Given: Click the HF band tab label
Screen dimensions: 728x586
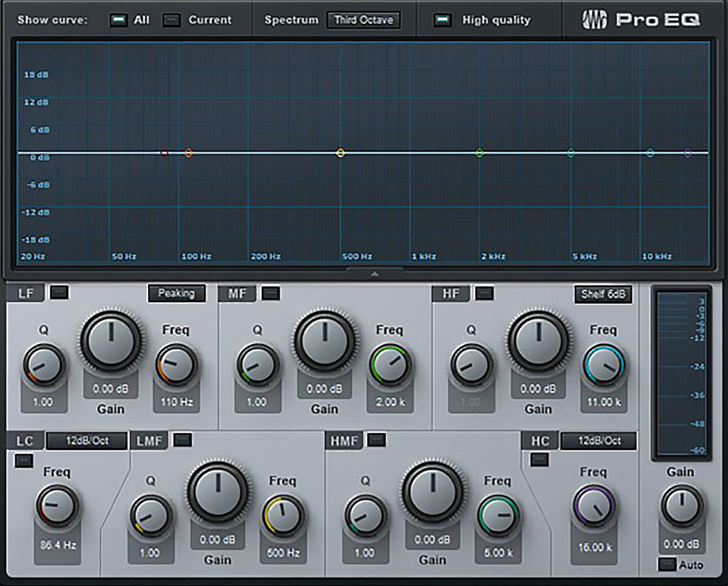Looking at the screenshot, I should click(x=451, y=294).
